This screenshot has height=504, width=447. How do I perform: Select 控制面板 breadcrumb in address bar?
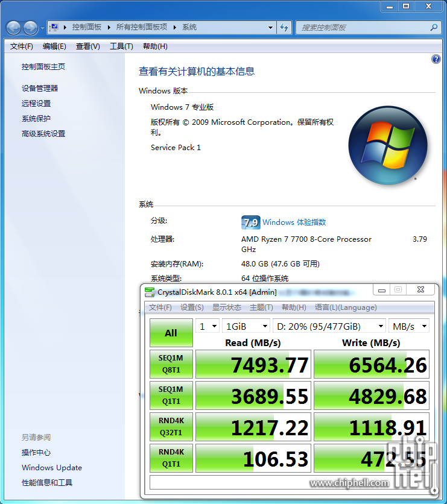pos(87,27)
